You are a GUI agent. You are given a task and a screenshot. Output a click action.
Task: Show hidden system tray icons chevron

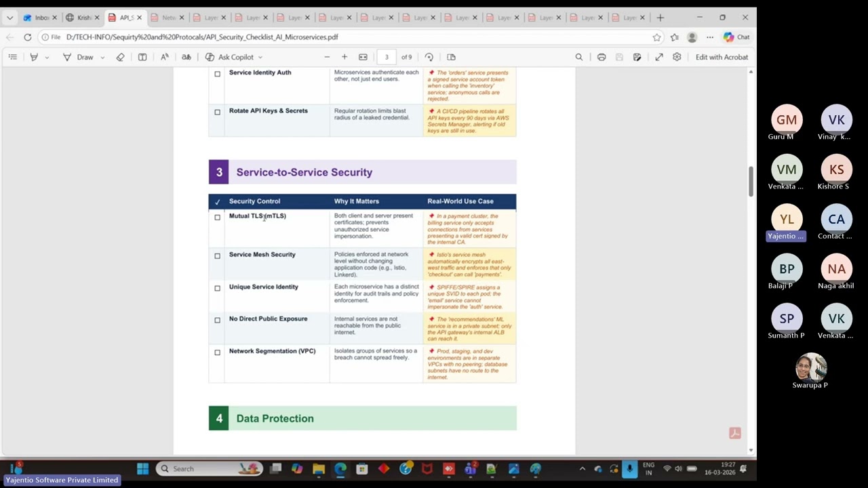582,469
